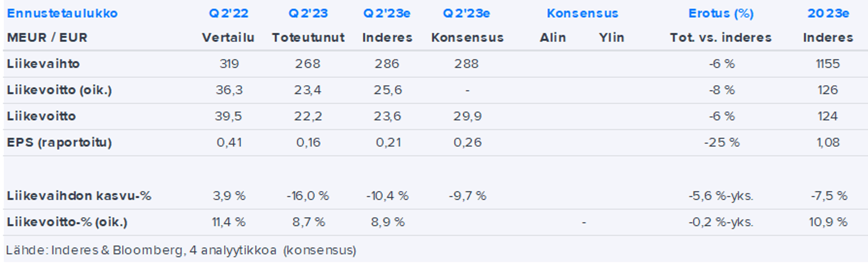Select the Q2'22 column header
Viewport: 868px width, 264px height.
click(229, 14)
